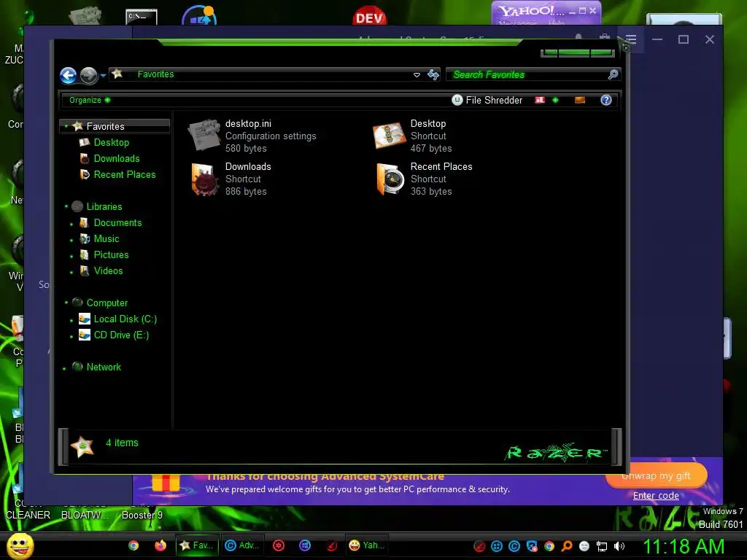Switch to the Yah... taskbar button
The width and height of the screenshot is (747, 560).
click(x=367, y=545)
